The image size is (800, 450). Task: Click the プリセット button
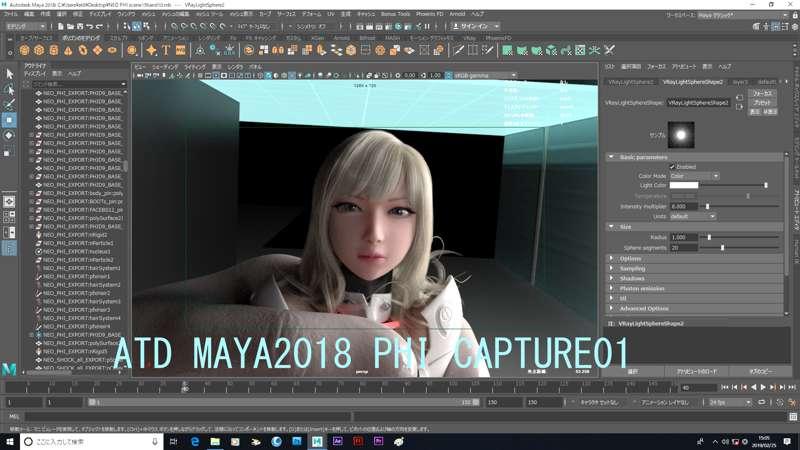coord(763,103)
